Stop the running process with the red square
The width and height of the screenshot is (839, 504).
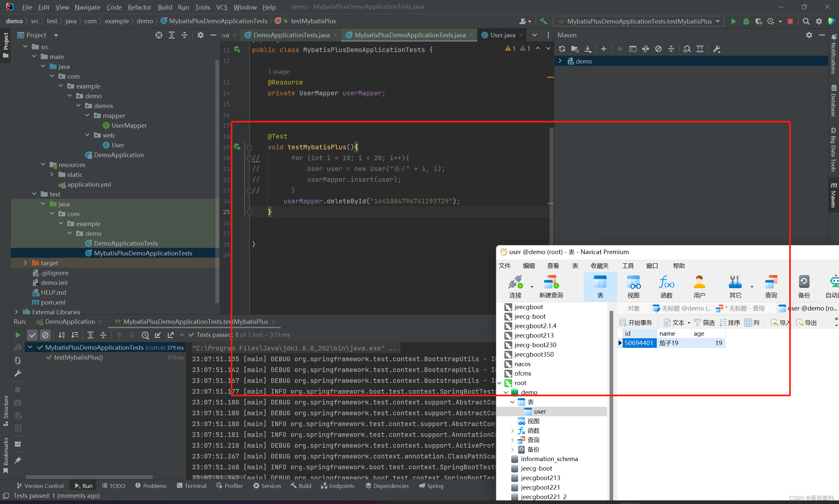[790, 21]
